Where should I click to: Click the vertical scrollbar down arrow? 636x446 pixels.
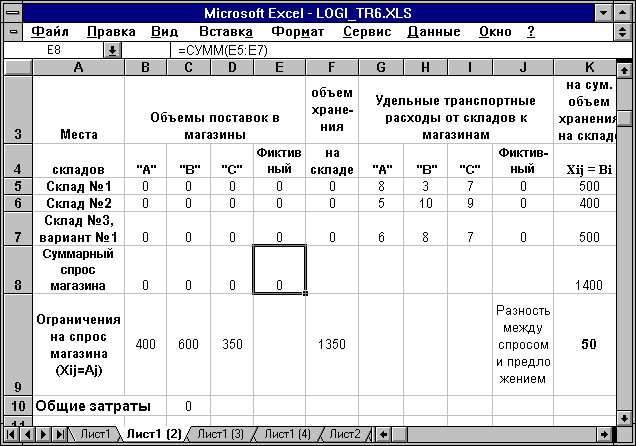coord(624,418)
